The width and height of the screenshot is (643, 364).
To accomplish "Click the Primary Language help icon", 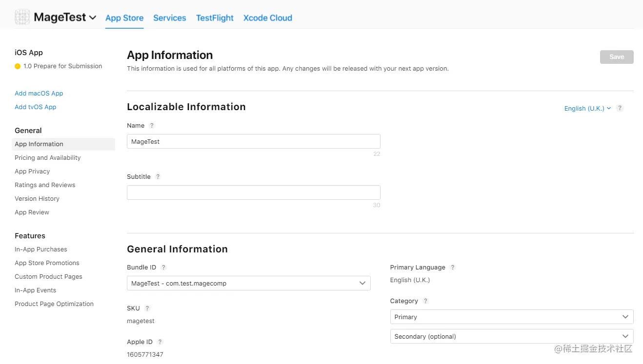I will (x=453, y=268).
